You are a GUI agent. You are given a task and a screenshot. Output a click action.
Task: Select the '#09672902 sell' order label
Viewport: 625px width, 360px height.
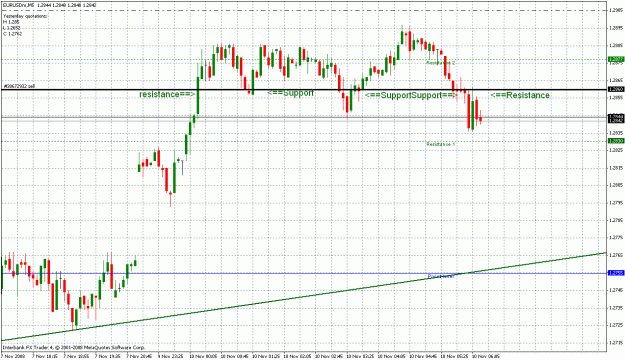click(18, 86)
